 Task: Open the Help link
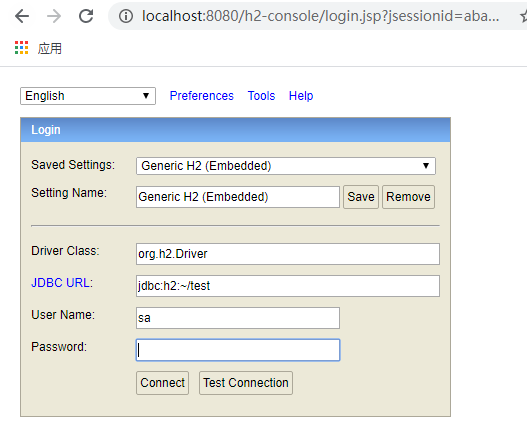(x=301, y=96)
